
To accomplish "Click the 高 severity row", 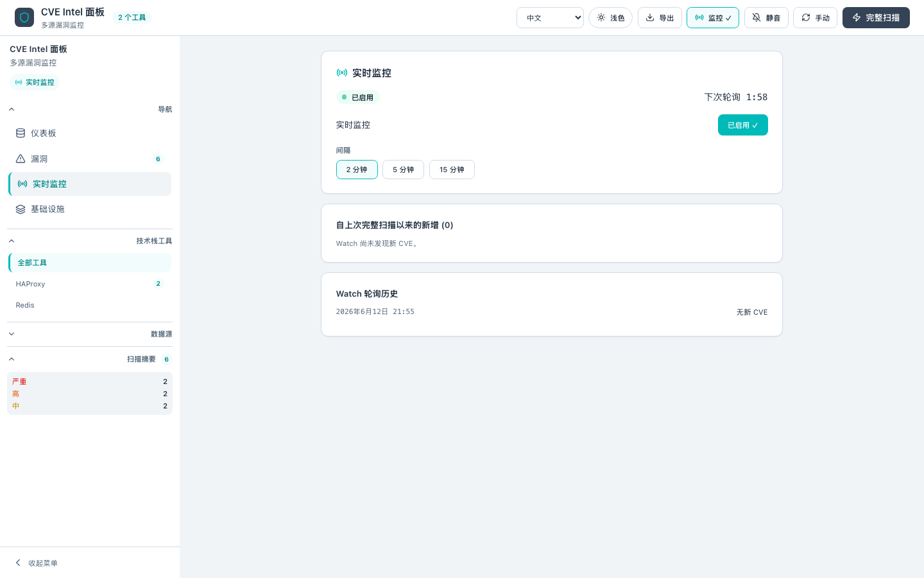I will coord(90,394).
